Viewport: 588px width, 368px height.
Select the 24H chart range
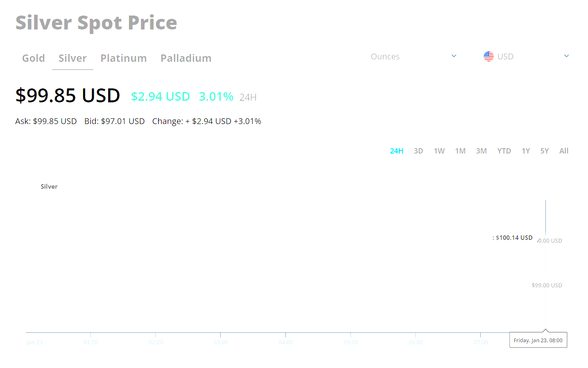click(396, 151)
